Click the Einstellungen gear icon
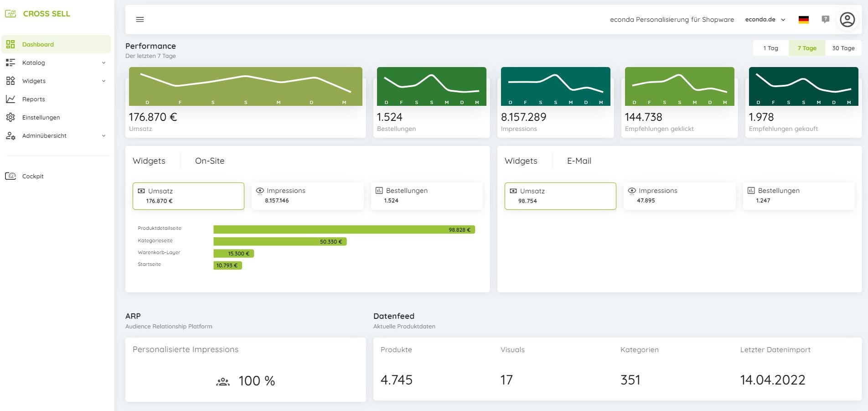 pos(10,117)
